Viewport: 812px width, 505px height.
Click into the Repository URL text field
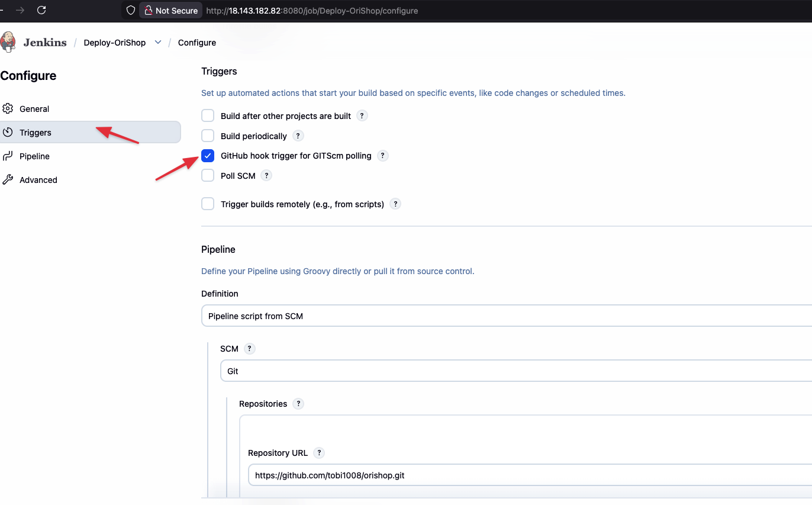(527, 475)
